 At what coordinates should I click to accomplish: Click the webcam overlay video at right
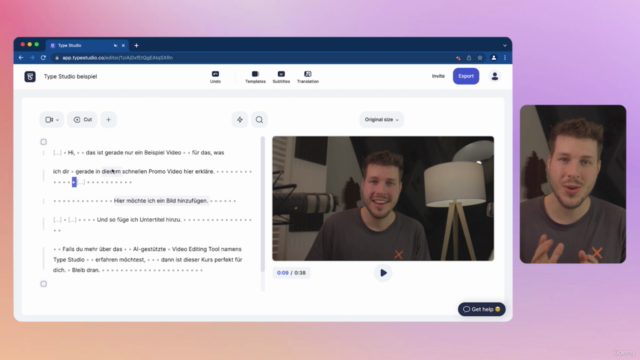click(573, 184)
